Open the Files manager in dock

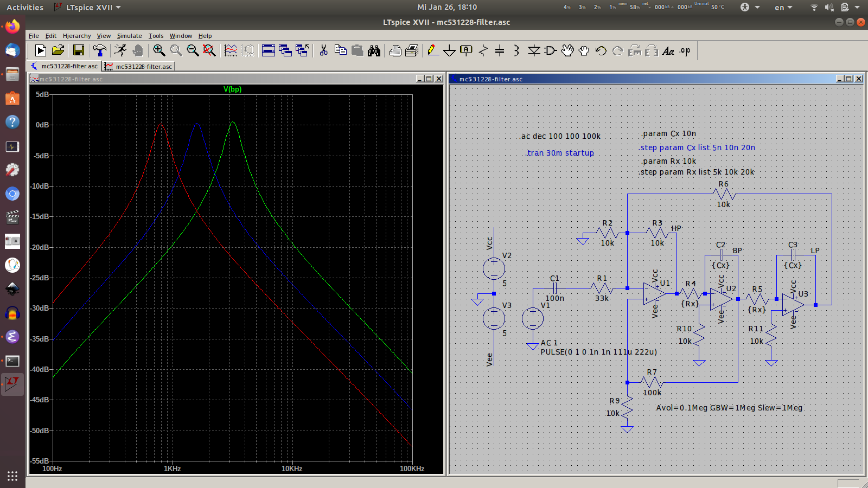point(12,75)
